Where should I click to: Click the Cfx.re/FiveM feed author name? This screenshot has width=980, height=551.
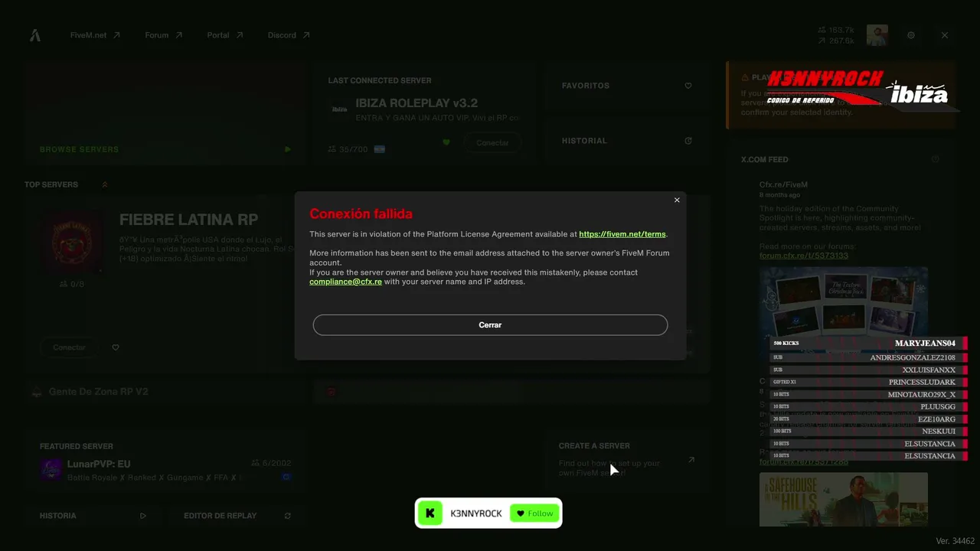click(783, 184)
